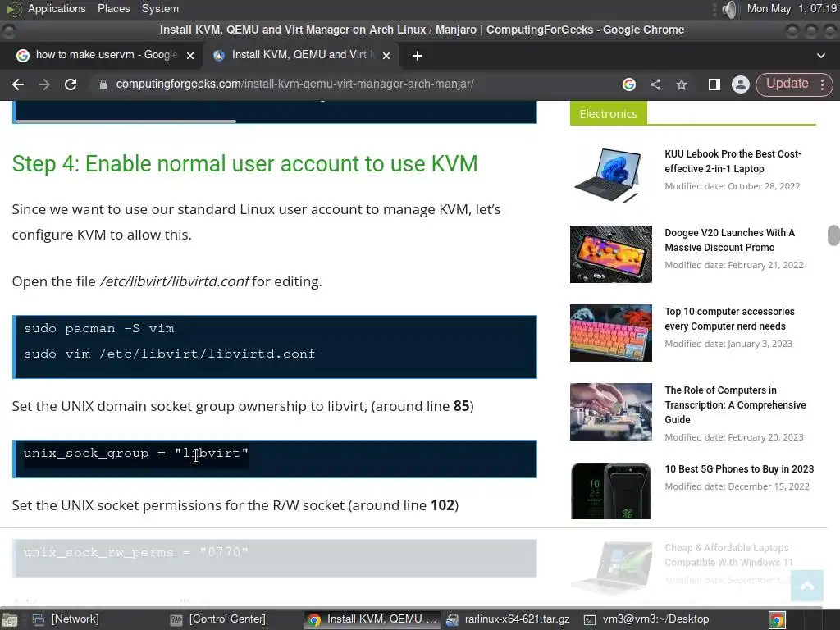Image resolution: width=840 pixels, height=630 pixels.
Task: Open the Chrome profile avatar menu
Action: click(x=741, y=84)
